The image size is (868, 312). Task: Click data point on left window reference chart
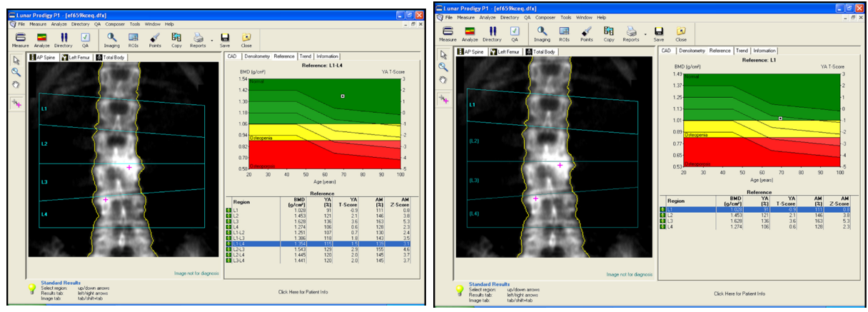coord(343,96)
